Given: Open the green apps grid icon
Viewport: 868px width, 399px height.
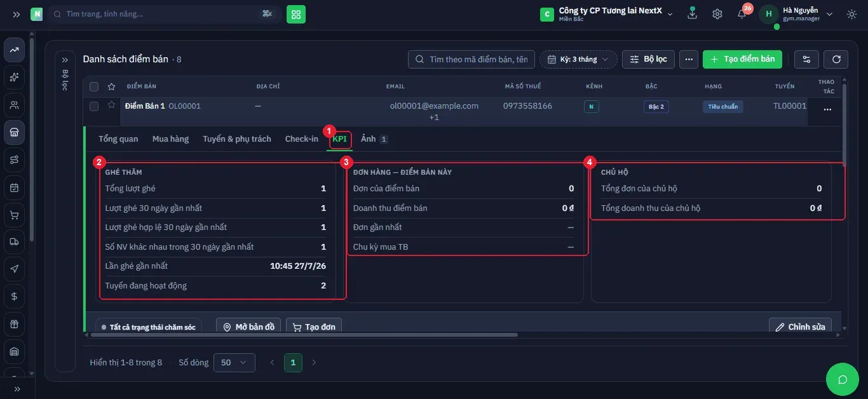Looking at the screenshot, I should 295,14.
